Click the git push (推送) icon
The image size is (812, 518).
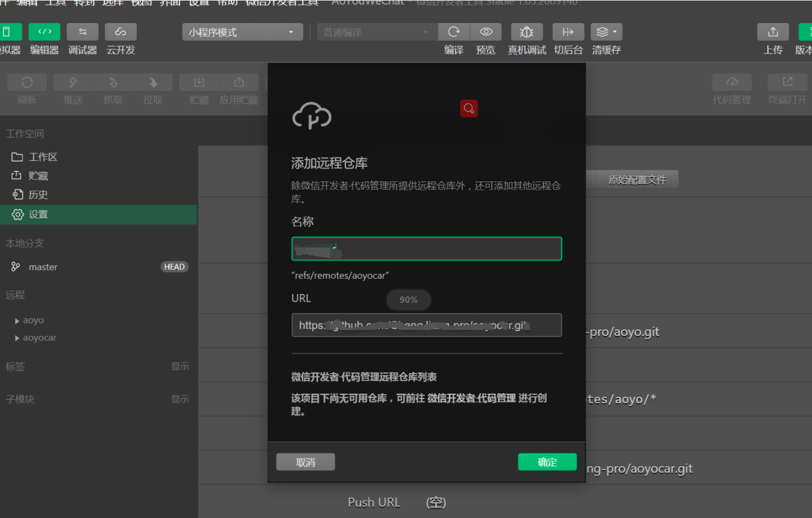pyautogui.click(x=73, y=83)
